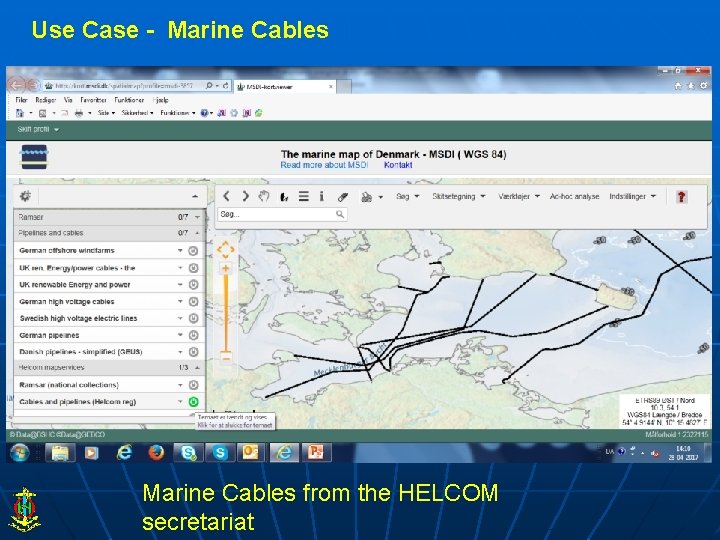Click the search magnifier in Søg box
This screenshot has width=720, height=540.
click(340, 214)
